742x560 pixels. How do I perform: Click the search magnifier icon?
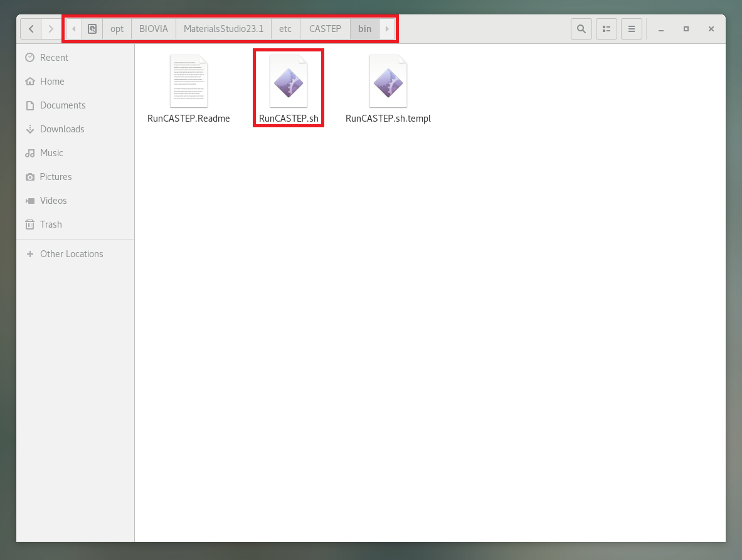pos(581,29)
